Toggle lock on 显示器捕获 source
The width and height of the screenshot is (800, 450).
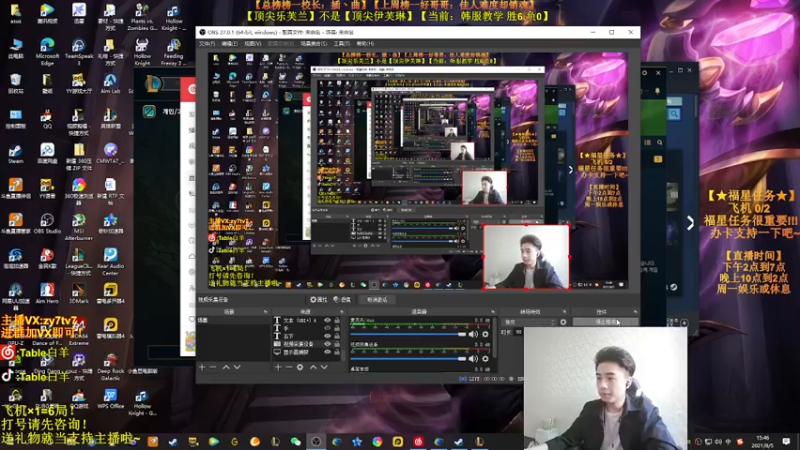337,352
